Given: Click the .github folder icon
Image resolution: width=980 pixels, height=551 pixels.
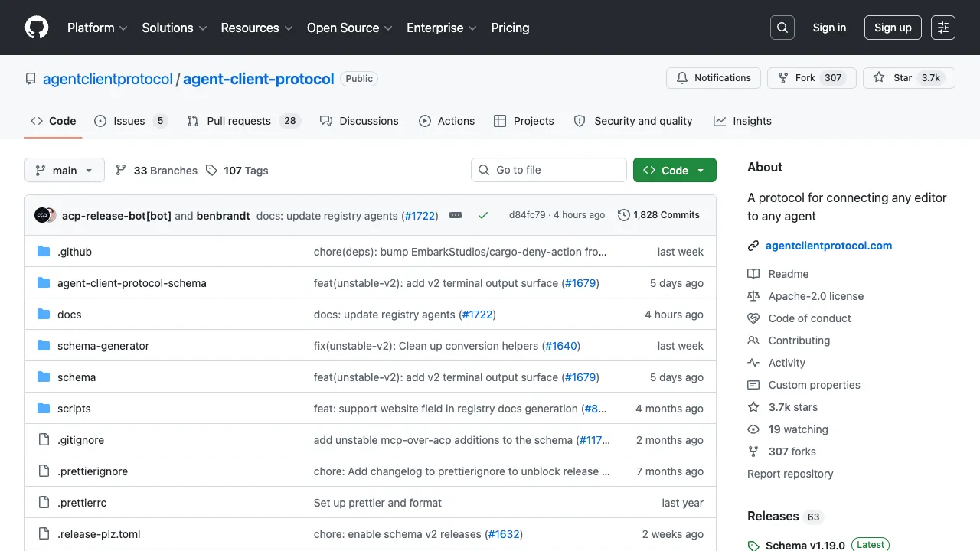Looking at the screenshot, I should (44, 252).
